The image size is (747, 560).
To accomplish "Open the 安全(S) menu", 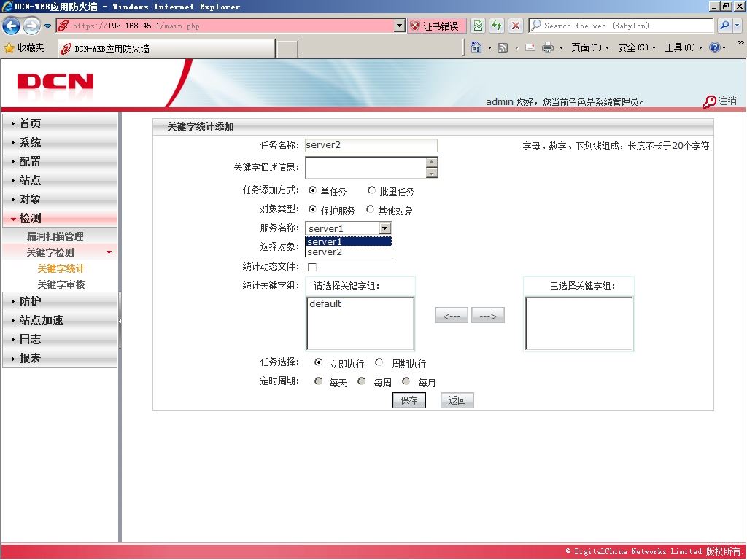I will [637, 47].
